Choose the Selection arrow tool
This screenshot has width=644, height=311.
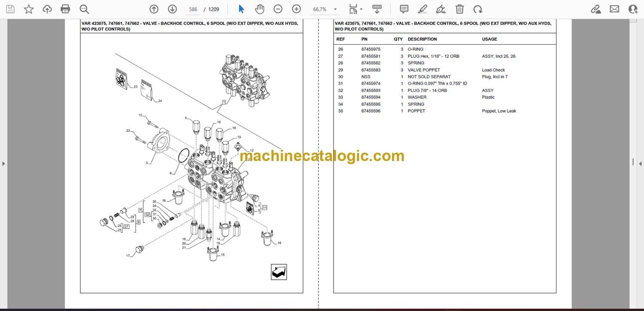point(241,9)
